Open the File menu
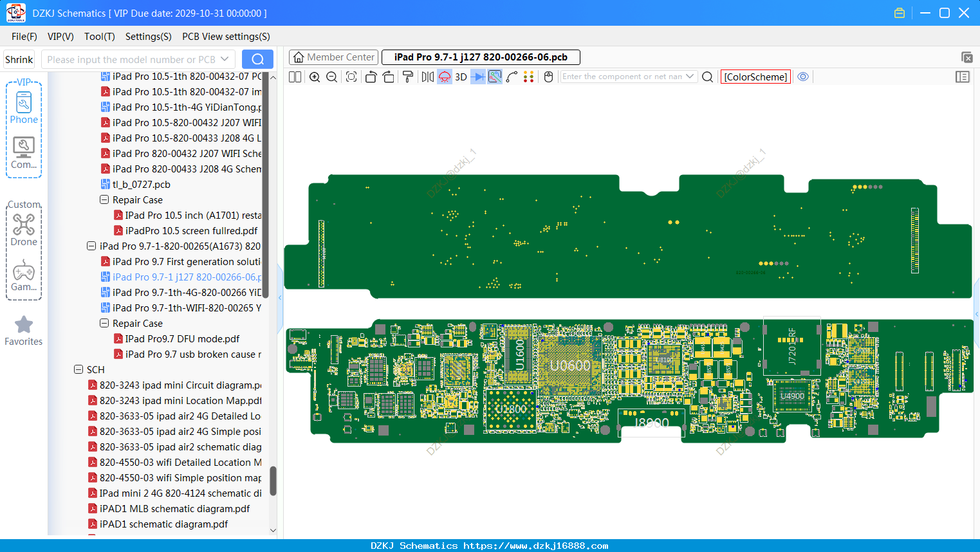The image size is (980, 552). click(24, 37)
